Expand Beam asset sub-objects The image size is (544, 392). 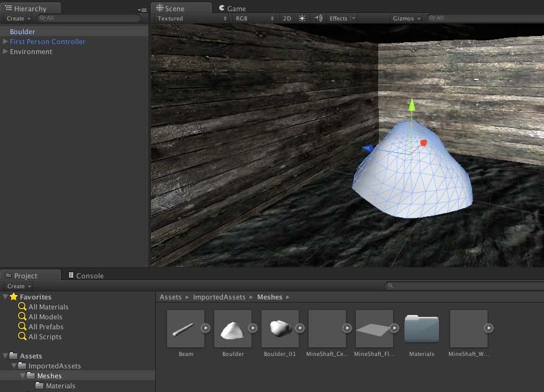[206, 328]
